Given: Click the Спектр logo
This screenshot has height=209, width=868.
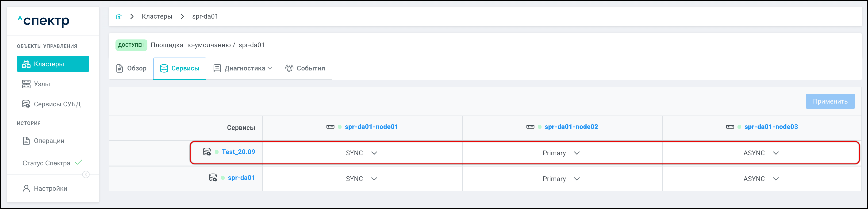Looking at the screenshot, I should (43, 21).
